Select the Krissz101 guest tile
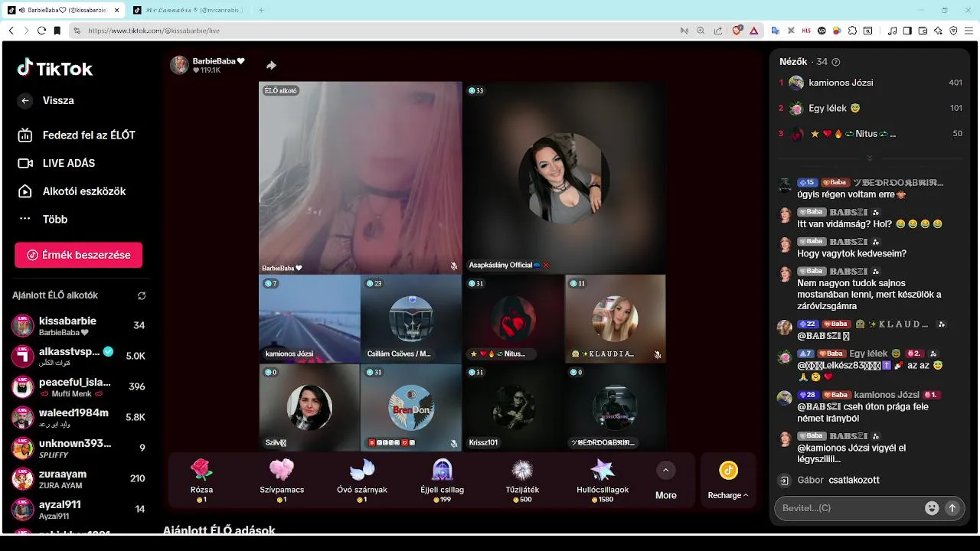 (513, 407)
